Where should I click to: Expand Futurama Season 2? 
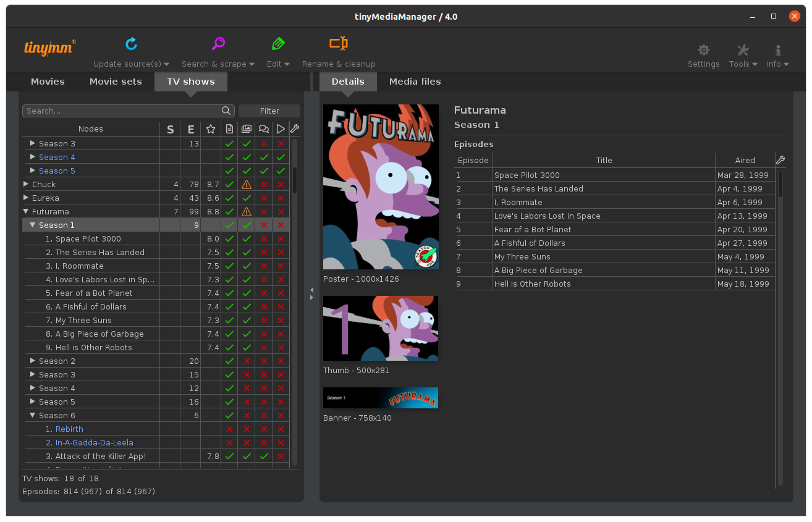[x=33, y=361]
